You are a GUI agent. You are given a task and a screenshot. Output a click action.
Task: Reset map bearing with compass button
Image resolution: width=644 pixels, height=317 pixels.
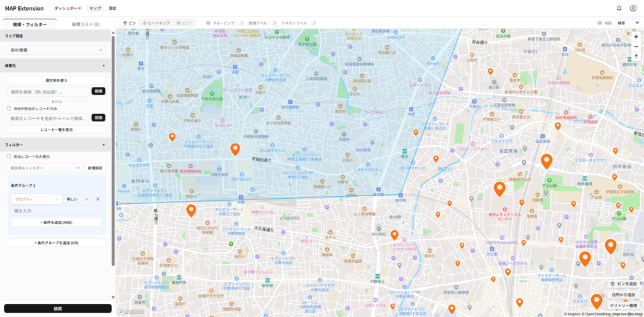click(x=636, y=56)
